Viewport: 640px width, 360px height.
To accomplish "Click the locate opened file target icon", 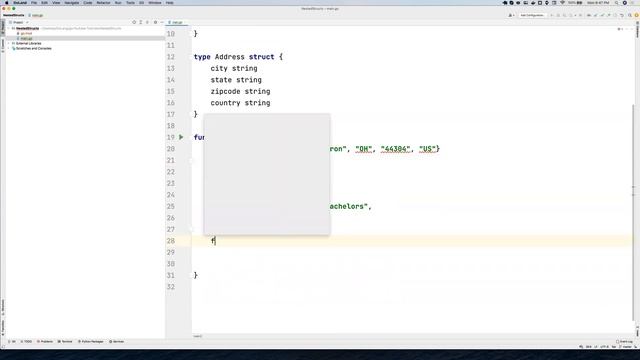I will (x=134, y=22).
